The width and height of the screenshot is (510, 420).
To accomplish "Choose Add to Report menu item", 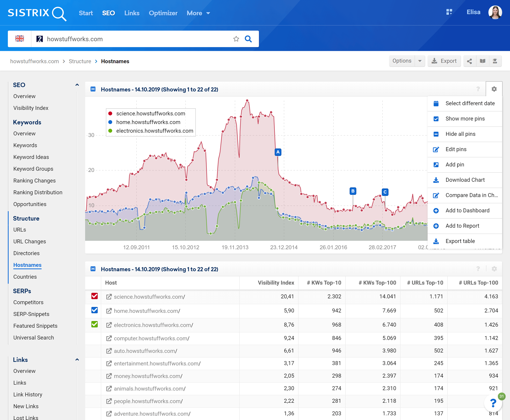I will pyautogui.click(x=465, y=226).
